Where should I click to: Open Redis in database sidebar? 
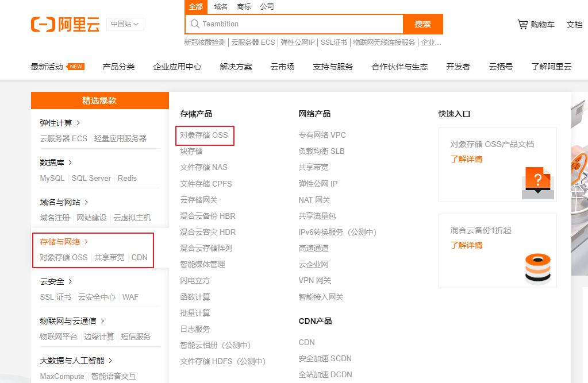pyautogui.click(x=127, y=178)
